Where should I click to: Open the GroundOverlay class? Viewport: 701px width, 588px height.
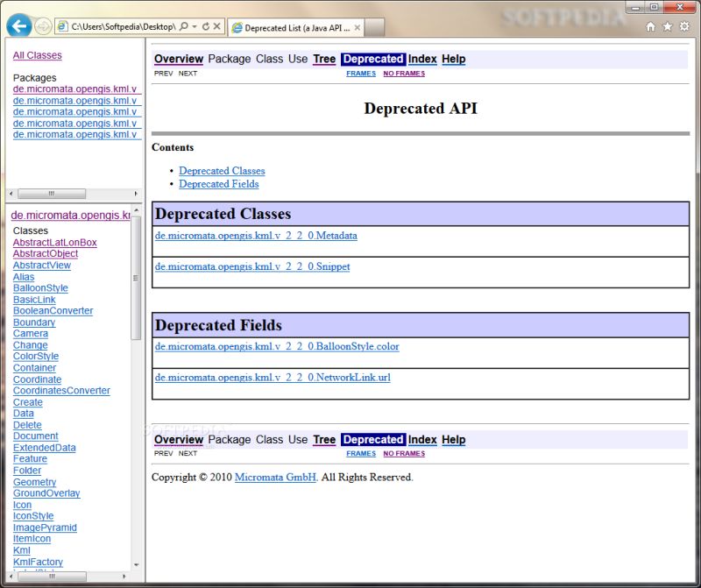click(x=46, y=493)
